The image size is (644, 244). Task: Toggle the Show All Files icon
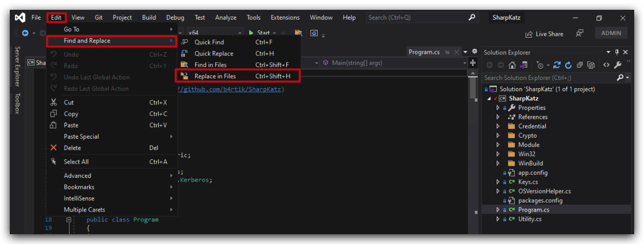pos(591,65)
